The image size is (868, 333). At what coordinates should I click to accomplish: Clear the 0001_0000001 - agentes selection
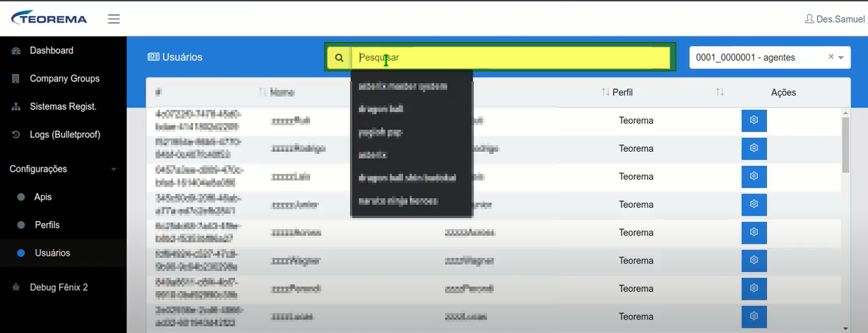pyautogui.click(x=831, y=57)
